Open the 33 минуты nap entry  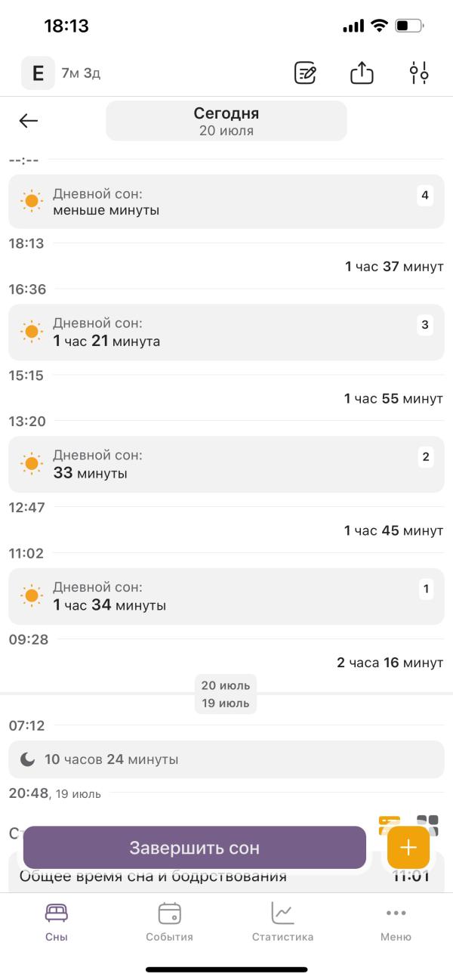click(x=226, y=465)
